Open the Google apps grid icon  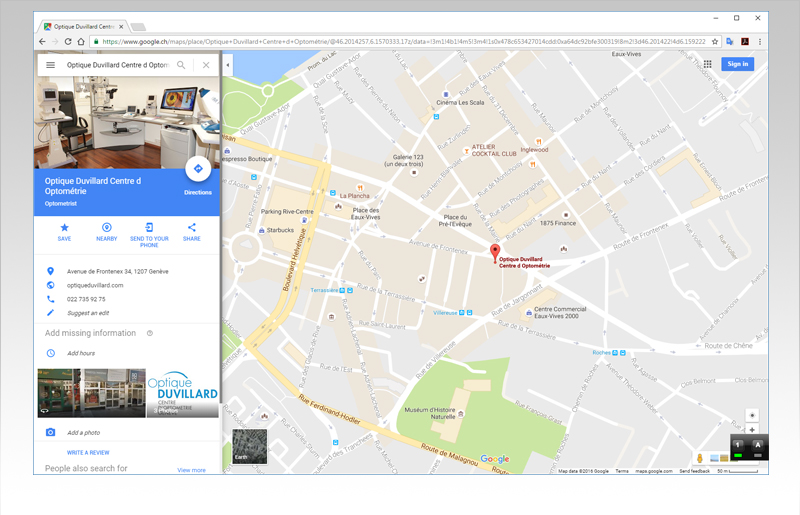pyautogui.click(x=708, y=64)
